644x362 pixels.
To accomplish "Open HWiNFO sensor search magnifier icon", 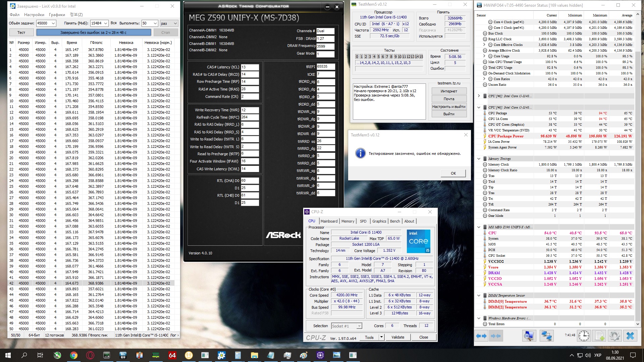I will point(529,336).
